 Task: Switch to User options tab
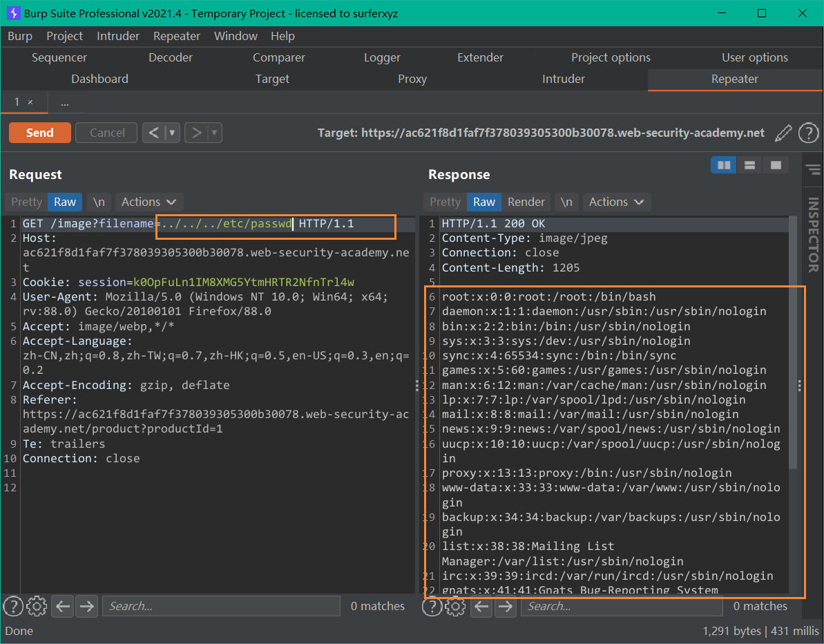755,57
